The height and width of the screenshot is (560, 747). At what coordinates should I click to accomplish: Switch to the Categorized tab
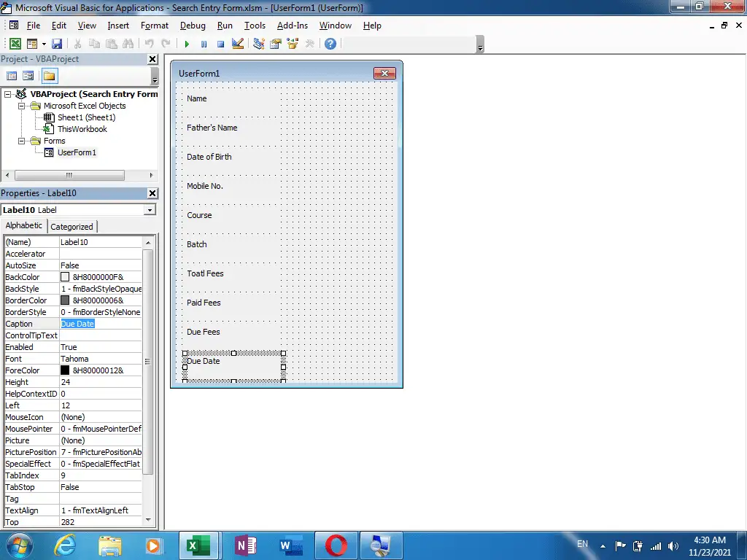click(72, 227)
